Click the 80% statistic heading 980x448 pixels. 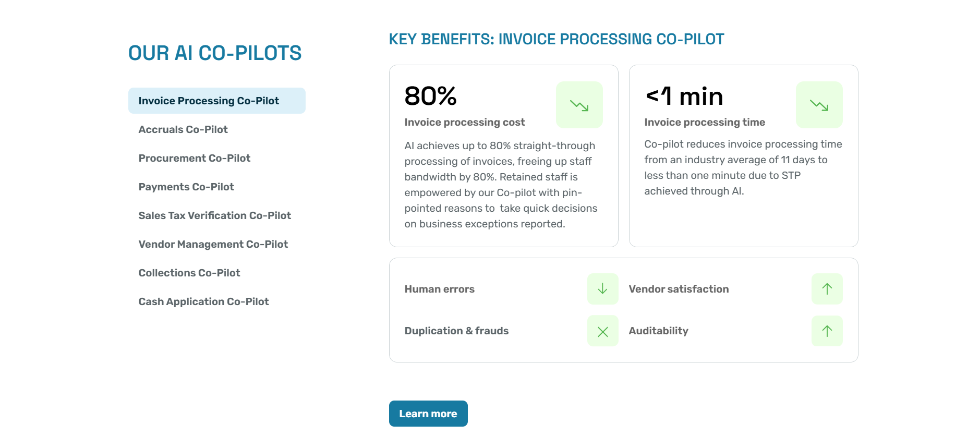click(x=430, y=96)
